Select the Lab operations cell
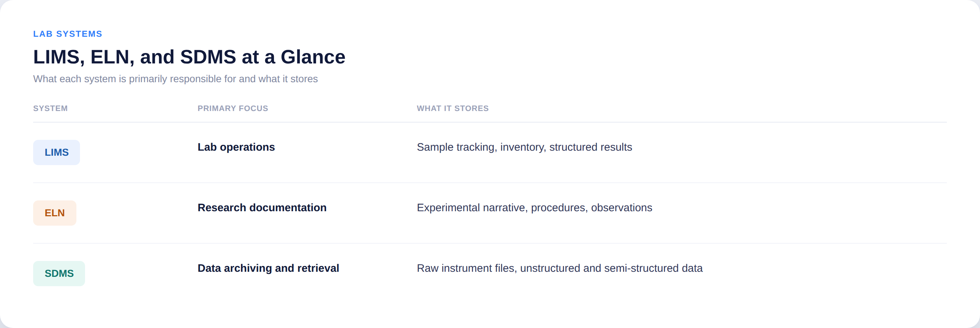980x328 pixels. pos(236,147)
